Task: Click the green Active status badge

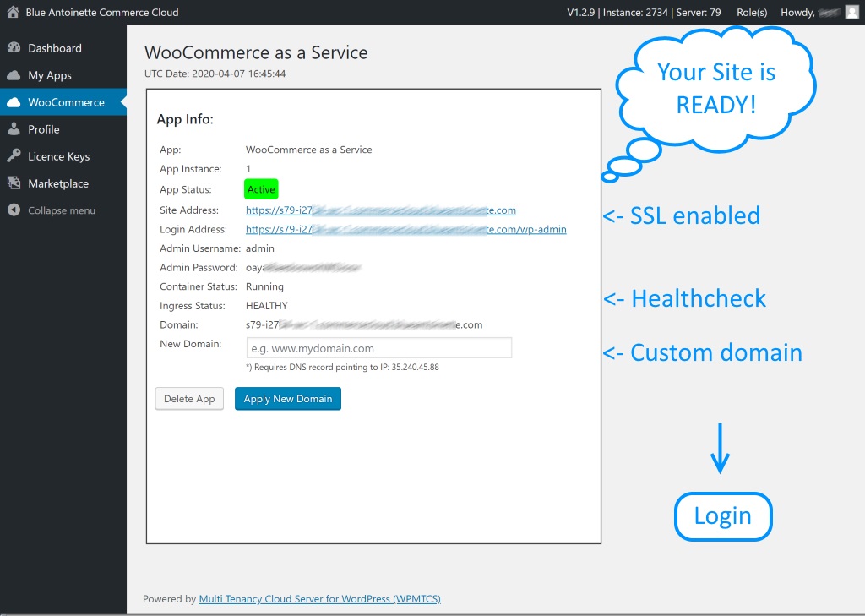Action: coord(261,189)
